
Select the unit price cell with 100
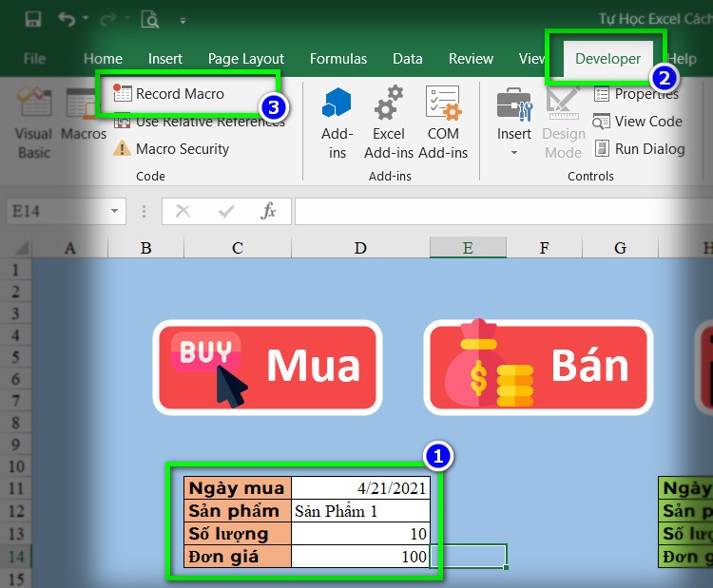click(360, 557)
